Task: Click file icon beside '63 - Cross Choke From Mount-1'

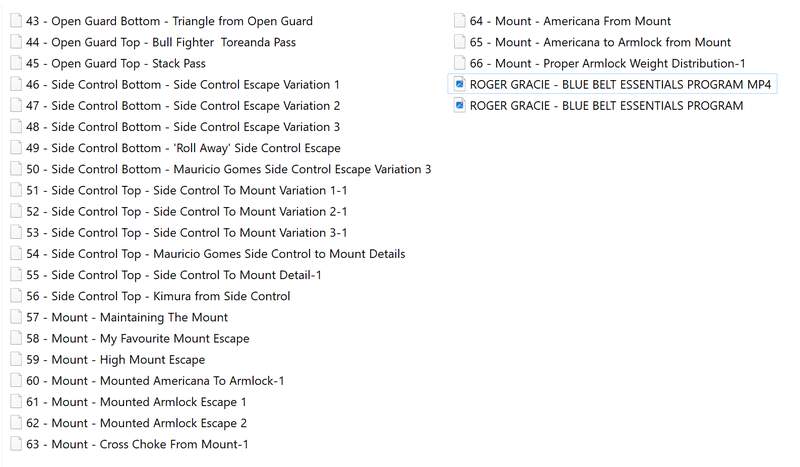Action: 16,444
